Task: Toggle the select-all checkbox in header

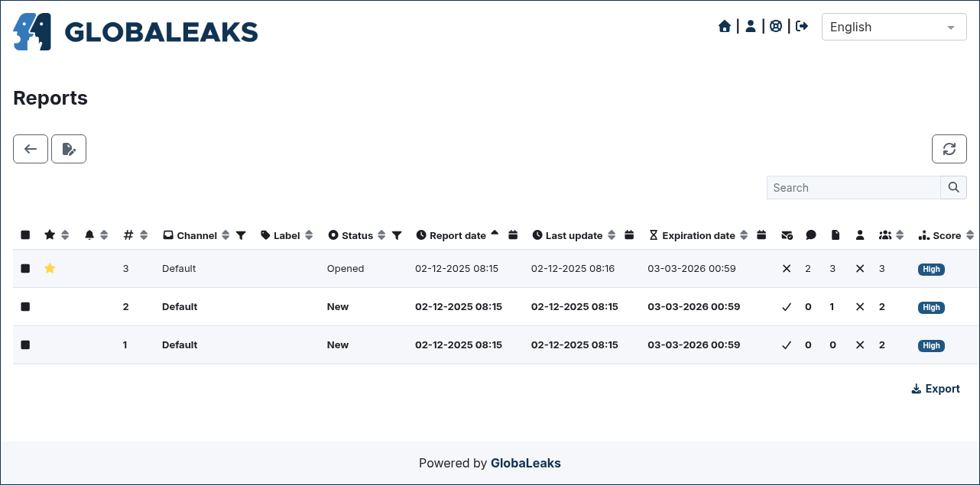Action: click(x=25, y=235)
